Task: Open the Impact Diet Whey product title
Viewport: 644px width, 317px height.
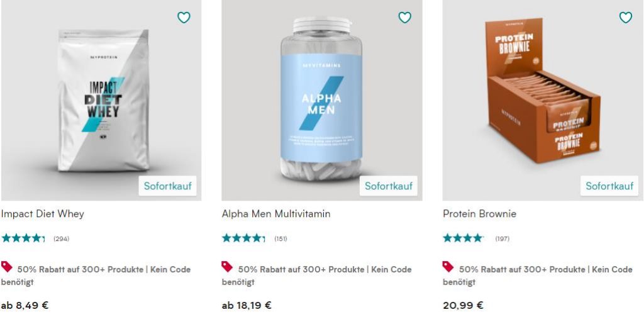Action: click(x=43, y=214)
